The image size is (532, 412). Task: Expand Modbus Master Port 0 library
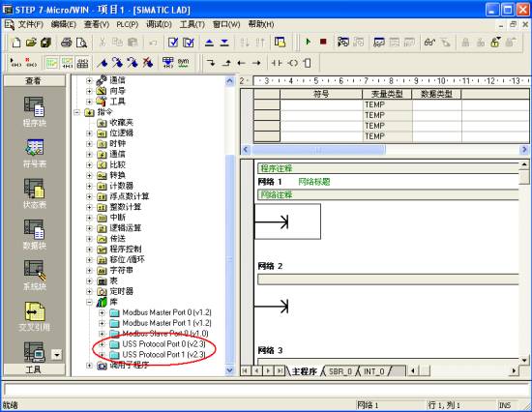click(102, 312)
